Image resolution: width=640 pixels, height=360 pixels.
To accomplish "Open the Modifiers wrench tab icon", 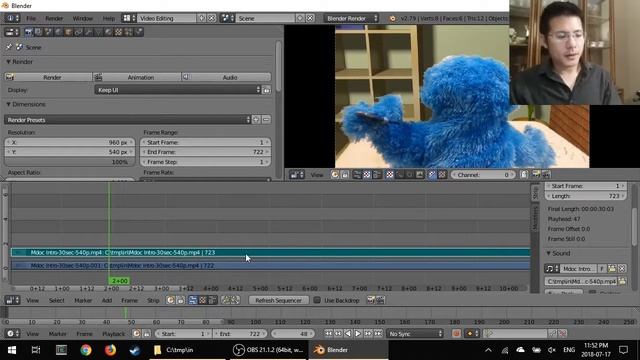I will (x=88, y=32).
